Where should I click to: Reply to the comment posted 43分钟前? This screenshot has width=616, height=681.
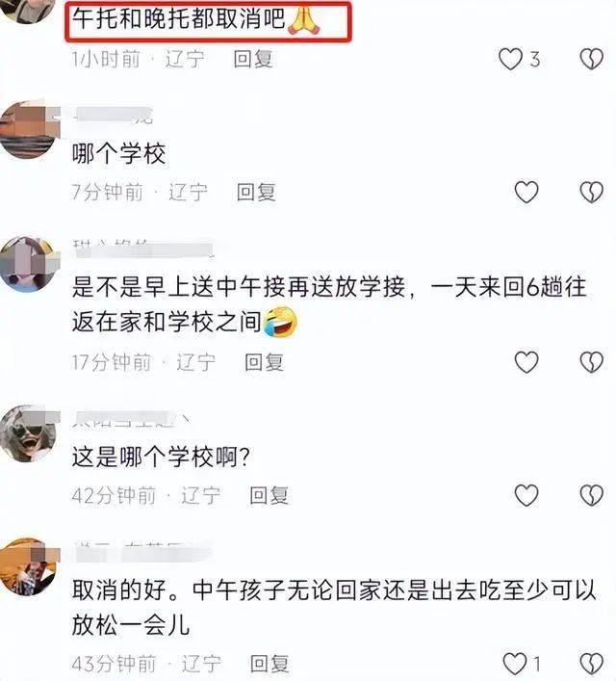point(270,664)
